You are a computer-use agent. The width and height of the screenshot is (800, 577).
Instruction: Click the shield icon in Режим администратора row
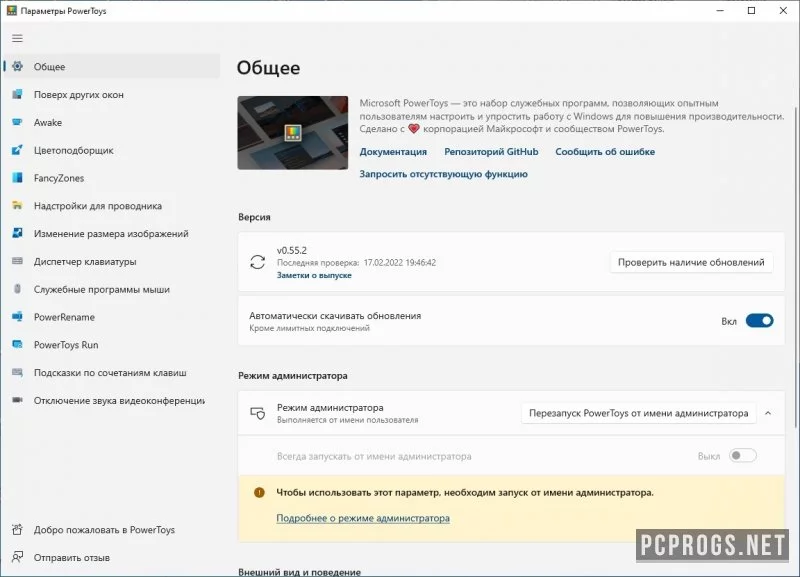point(258,413)
